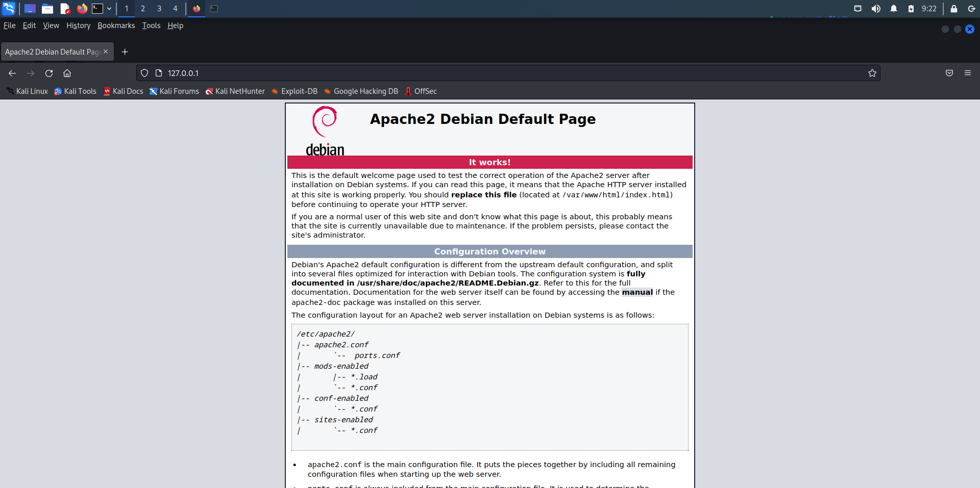Open a new tab with plus button
980x488 pixels.
pos(125,52)
